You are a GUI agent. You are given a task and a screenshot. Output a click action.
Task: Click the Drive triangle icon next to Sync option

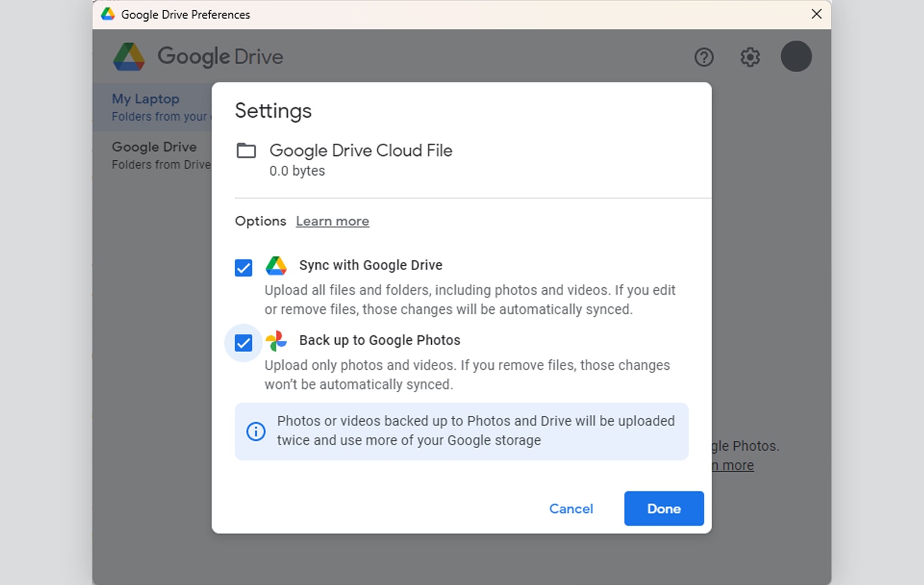pos(276,266)
